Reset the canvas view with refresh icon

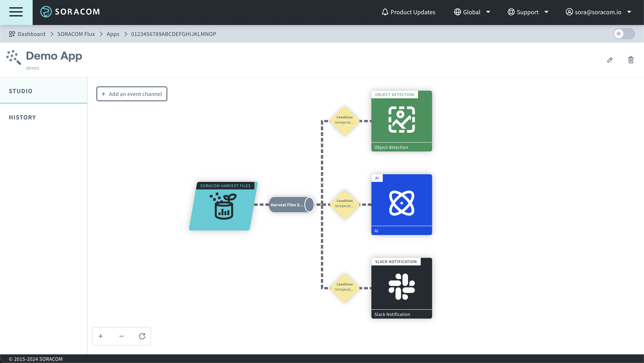(142, 336)
